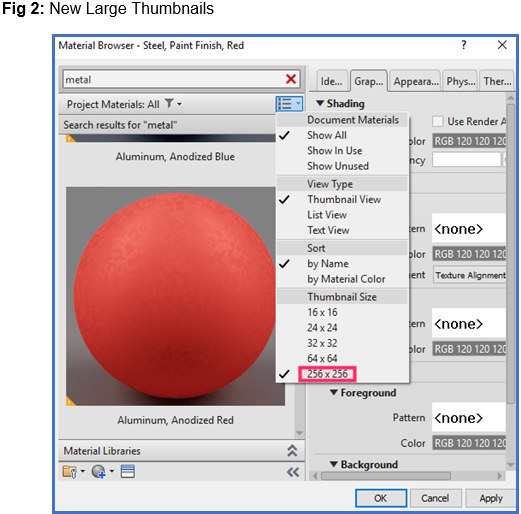Sort materials by Name
521x514 pixels.
point(342,263)
